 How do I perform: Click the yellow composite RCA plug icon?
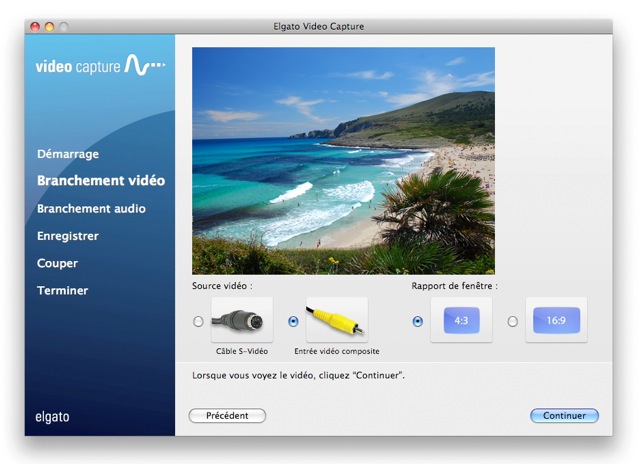pyautogui.click(x=337, y=320)
